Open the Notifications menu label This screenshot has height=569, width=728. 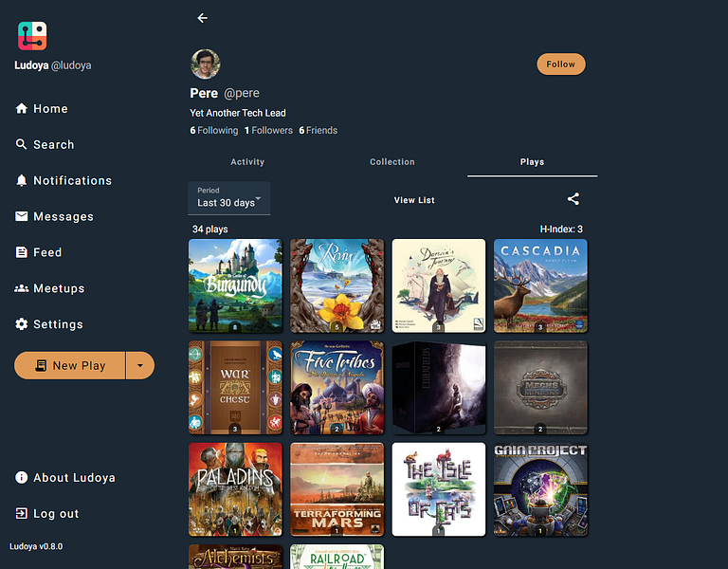tap(73, 181)
